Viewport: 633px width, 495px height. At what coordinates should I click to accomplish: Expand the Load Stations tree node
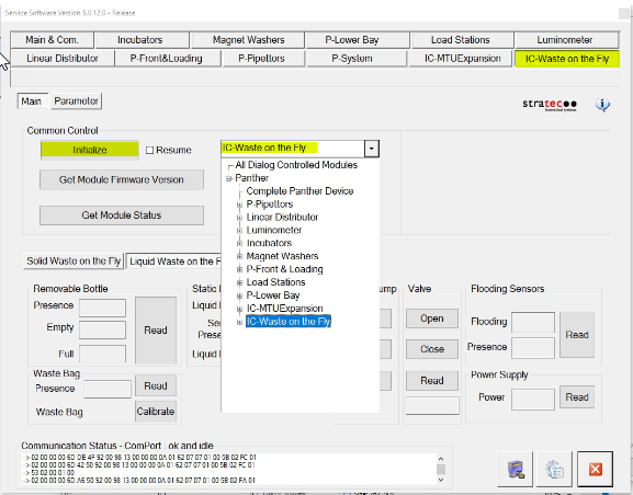(x=239, y=282)
